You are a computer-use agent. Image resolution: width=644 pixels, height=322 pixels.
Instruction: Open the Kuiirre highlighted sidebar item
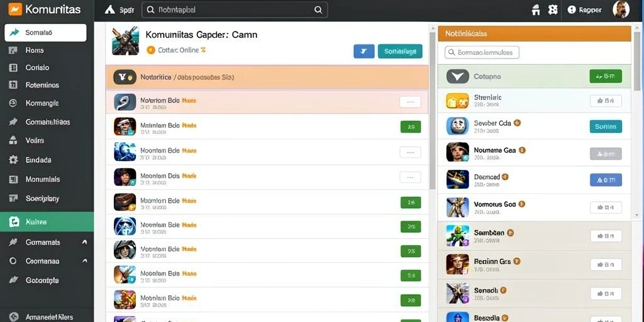[47, 222]
